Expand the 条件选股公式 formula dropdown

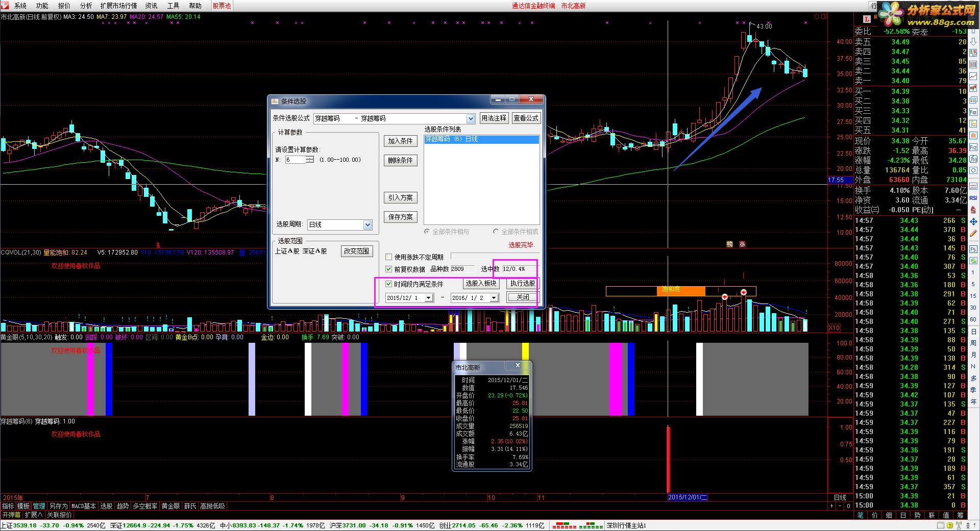471,118
